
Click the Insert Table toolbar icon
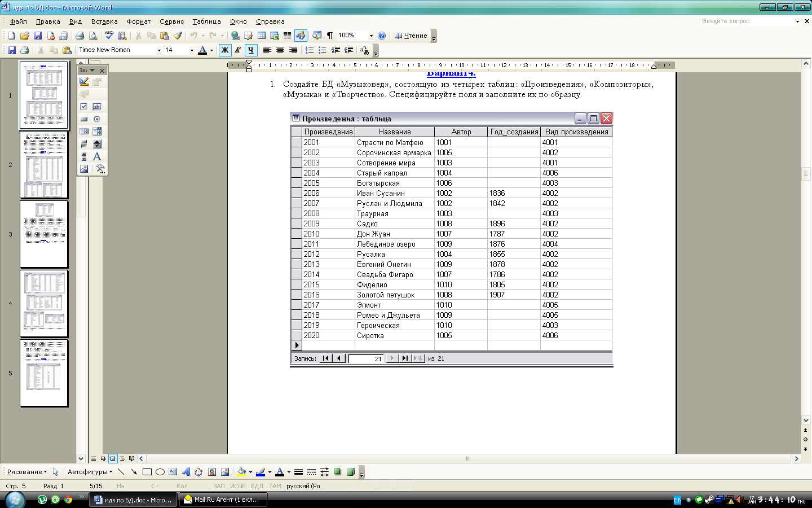pos(262,36)
